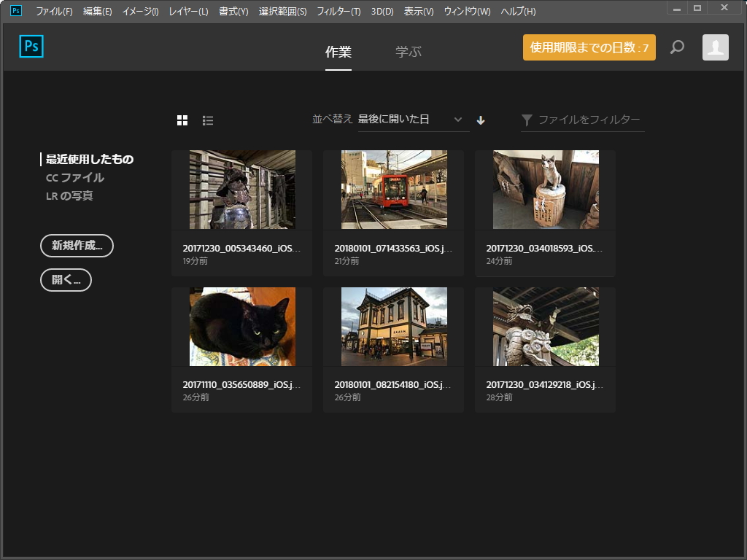The width and height of the screenshot is (747, 560).
Task: Switch to list view
Action: pos(207,120)
